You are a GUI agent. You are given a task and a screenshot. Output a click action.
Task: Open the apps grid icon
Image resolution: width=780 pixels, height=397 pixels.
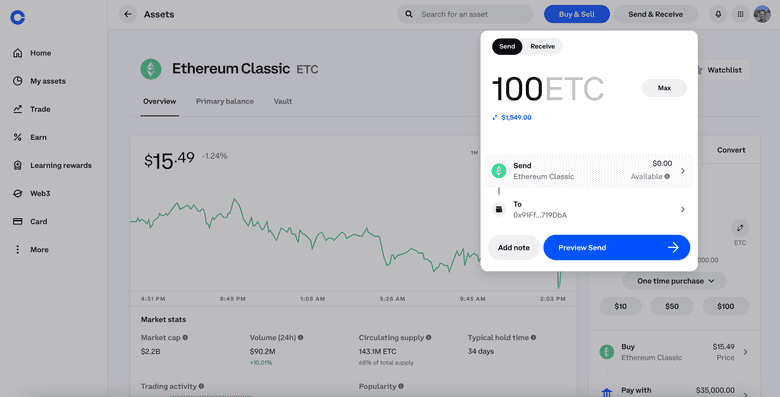pos(740,14)
